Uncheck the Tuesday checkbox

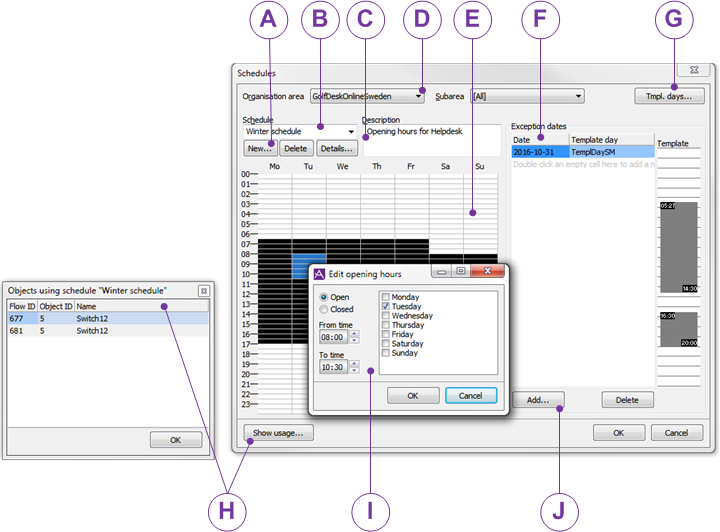386,307
